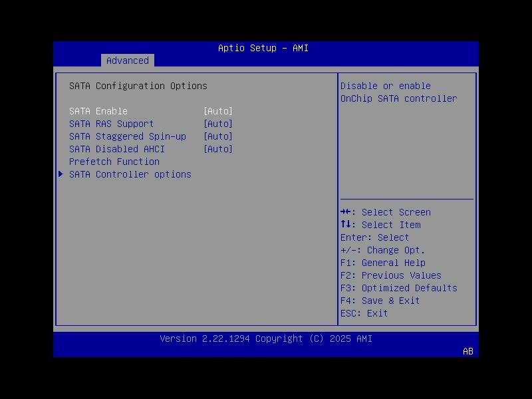Select the SATA Enable setting
This screenshot has height=399, width=532.
pyautogui.click(x=98, y=111)
